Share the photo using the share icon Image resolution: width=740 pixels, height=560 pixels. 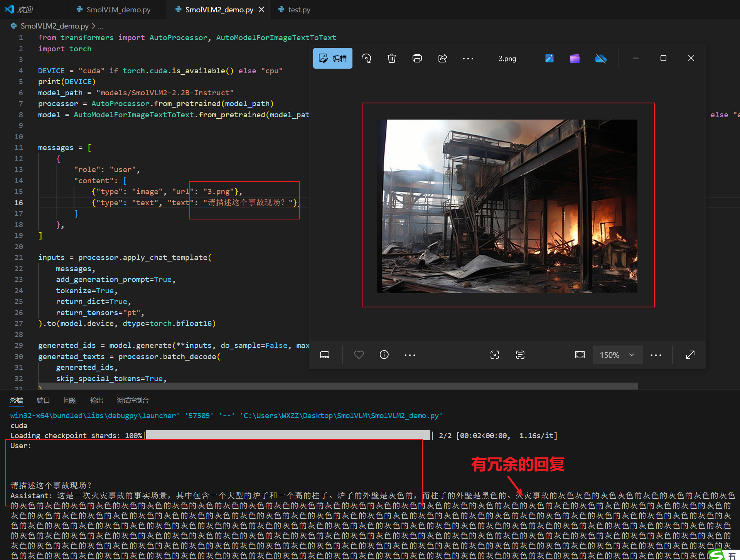point(442,58)
